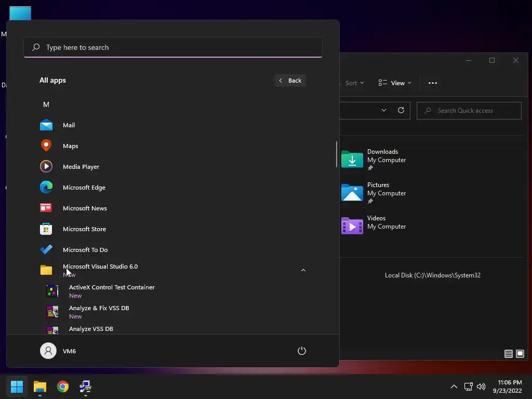This screenshot has width=532, height=399.
Task: Open Microsoft News icon
Action: [x=46, y=208]
